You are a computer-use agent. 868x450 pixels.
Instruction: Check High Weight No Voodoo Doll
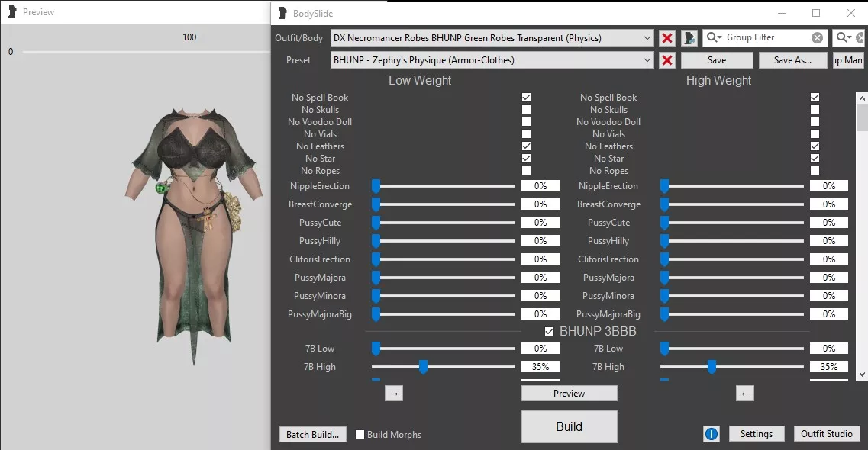pos(815,121)
